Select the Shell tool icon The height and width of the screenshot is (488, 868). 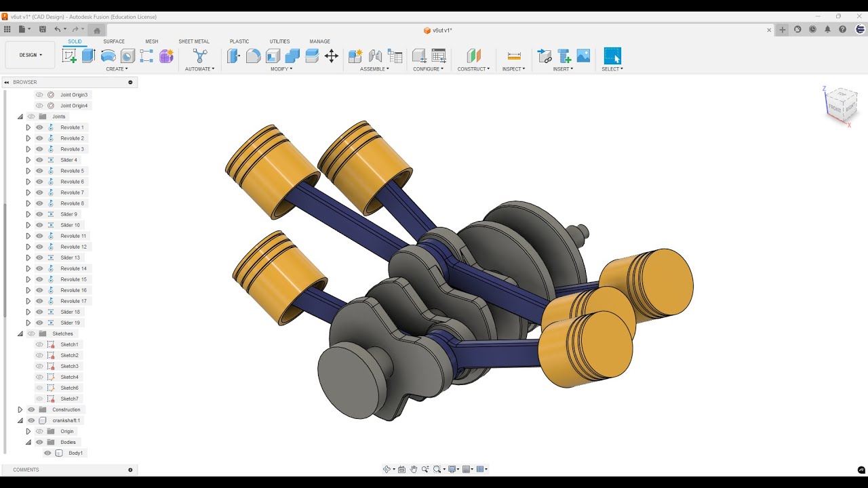click(x=273, y=56)
